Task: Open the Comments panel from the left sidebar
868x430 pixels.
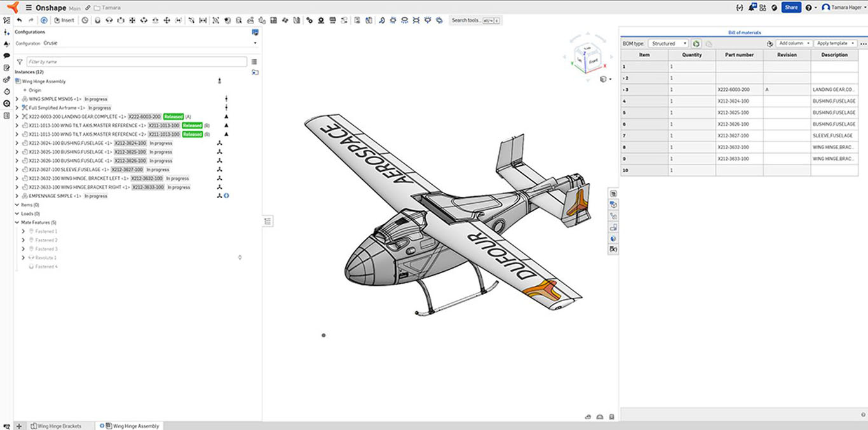Action: [x=6, y=55]
